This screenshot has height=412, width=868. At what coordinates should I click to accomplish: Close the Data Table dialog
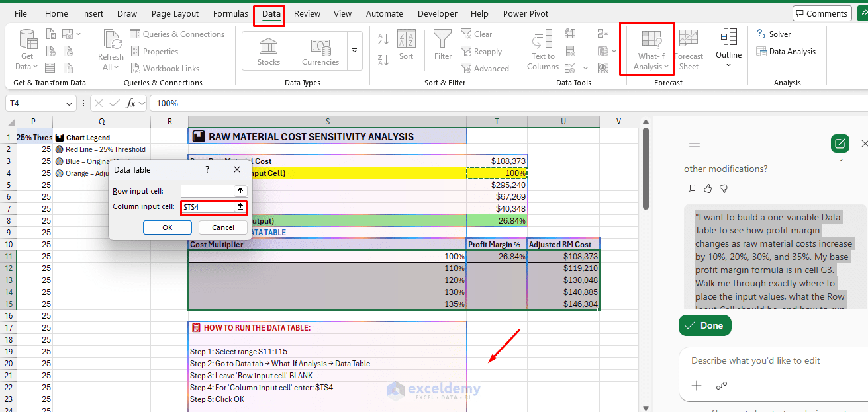[237, 170]
